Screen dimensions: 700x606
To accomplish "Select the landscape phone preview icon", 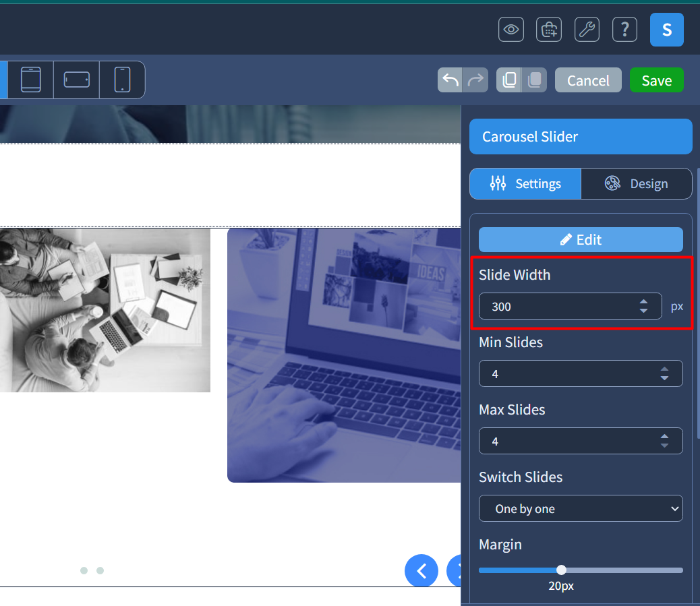I will tap(76, 80).
